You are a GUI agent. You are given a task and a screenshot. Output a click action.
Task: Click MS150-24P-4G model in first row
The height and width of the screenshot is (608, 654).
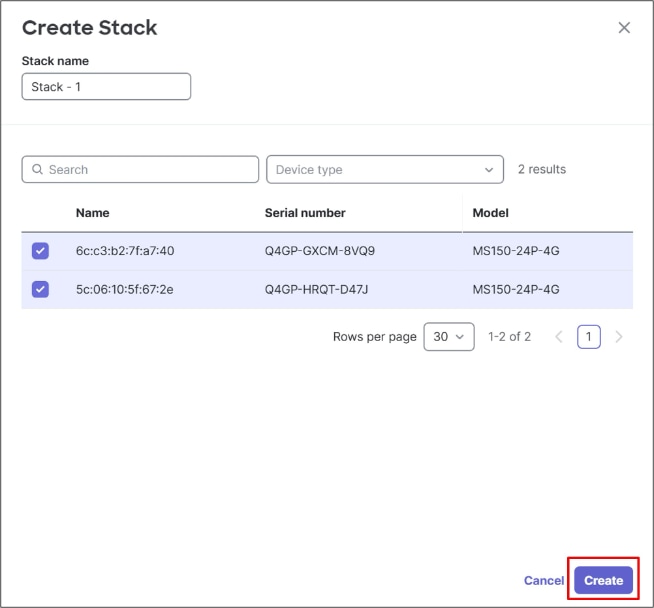(516, 251)
